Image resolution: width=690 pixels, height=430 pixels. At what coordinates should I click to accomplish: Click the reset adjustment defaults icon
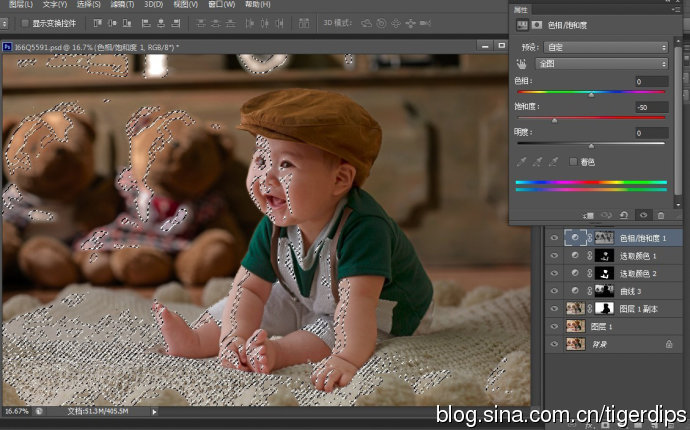[x=624, y=215]
